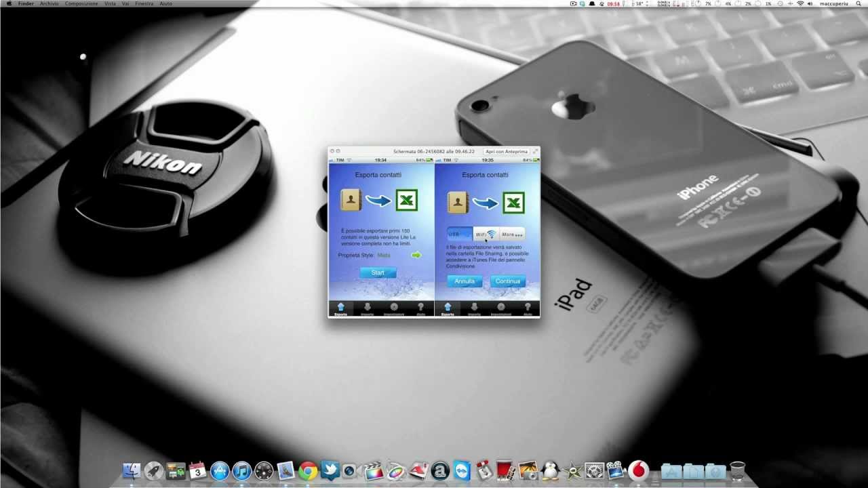This screenshot has width=868, height=488.
Task: Click the fullscreen arrows in the preview title bar
Action: pyautogui.click(x=535, y=152)
